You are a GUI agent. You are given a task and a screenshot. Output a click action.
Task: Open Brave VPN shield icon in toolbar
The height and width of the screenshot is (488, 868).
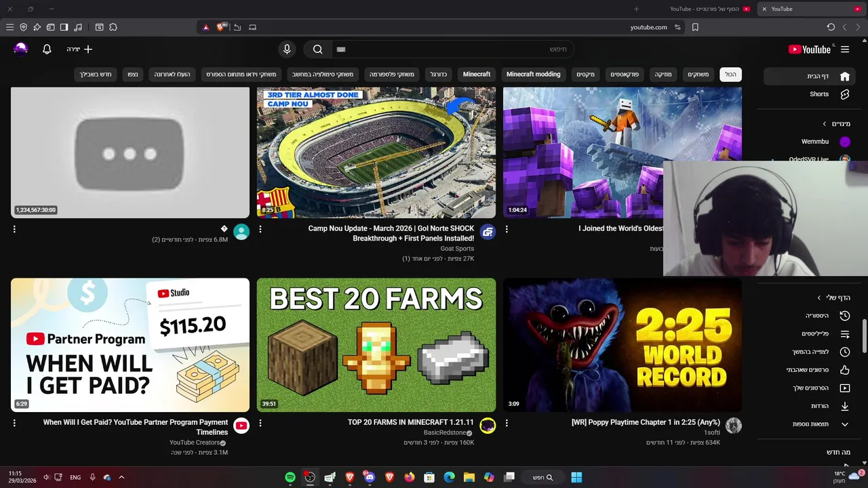(23, 27)
